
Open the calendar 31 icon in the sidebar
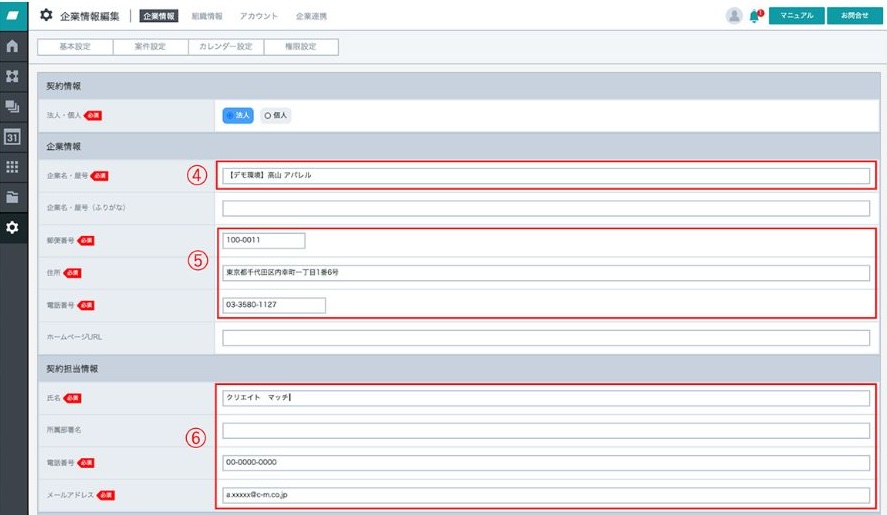coord(13,137)
